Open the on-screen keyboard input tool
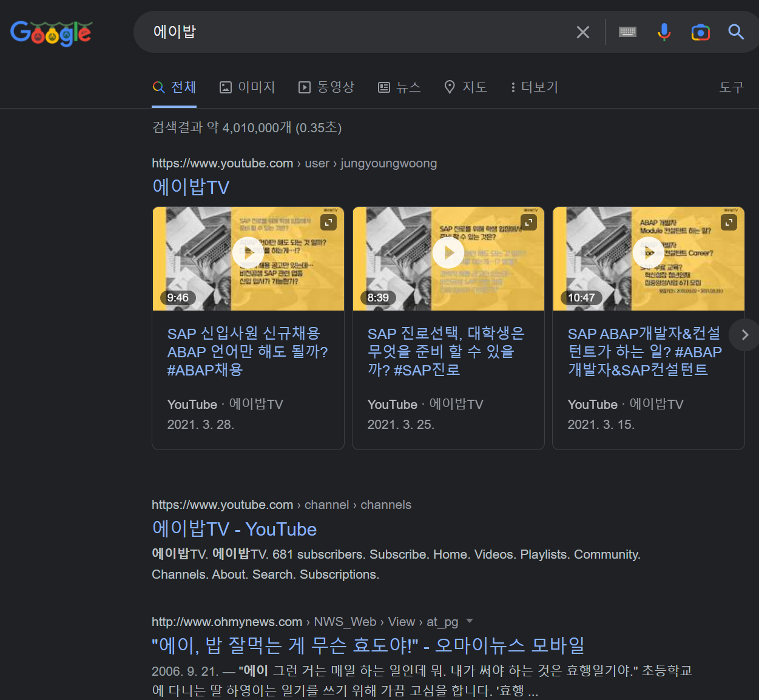Viewport: 759px width, 700px height. point(627,32)
